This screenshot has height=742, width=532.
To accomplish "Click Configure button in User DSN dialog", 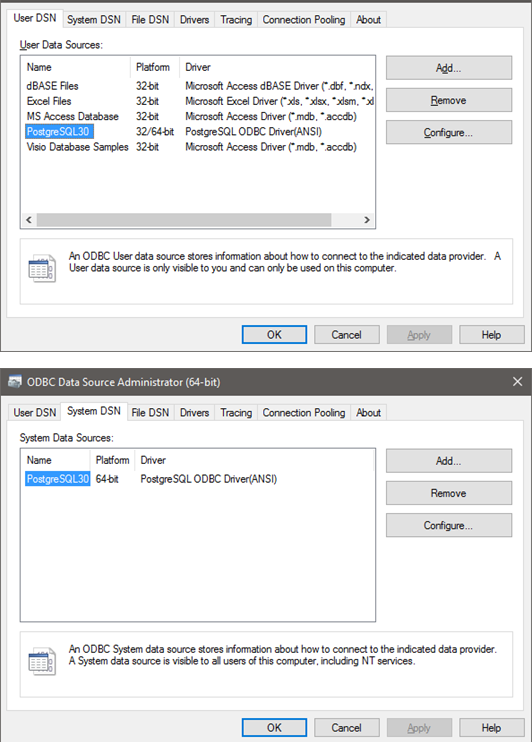I will [x=449, y=132].
